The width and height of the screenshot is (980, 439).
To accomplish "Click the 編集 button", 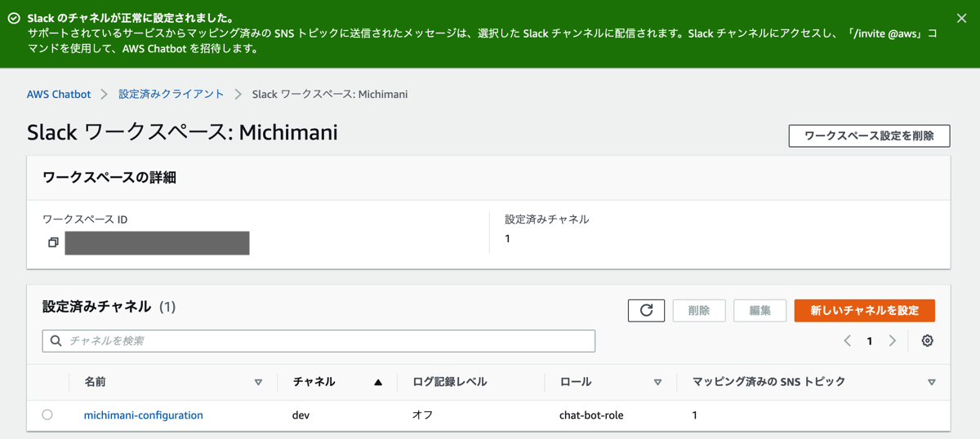I will (x=760, y=310).
